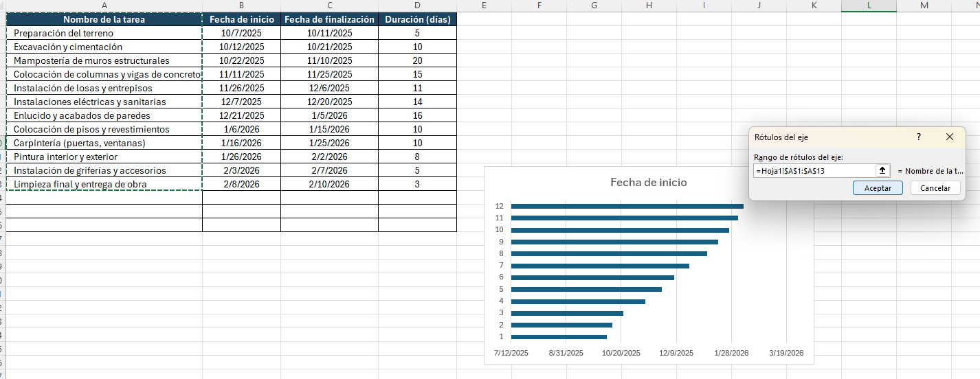Select the Nombre de la tarea header cell

click(104, 19)
